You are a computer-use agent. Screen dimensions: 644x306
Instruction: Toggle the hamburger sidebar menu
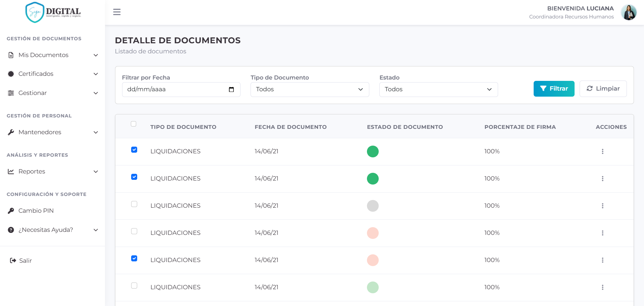pyautogui.click(x=117, y=12)
